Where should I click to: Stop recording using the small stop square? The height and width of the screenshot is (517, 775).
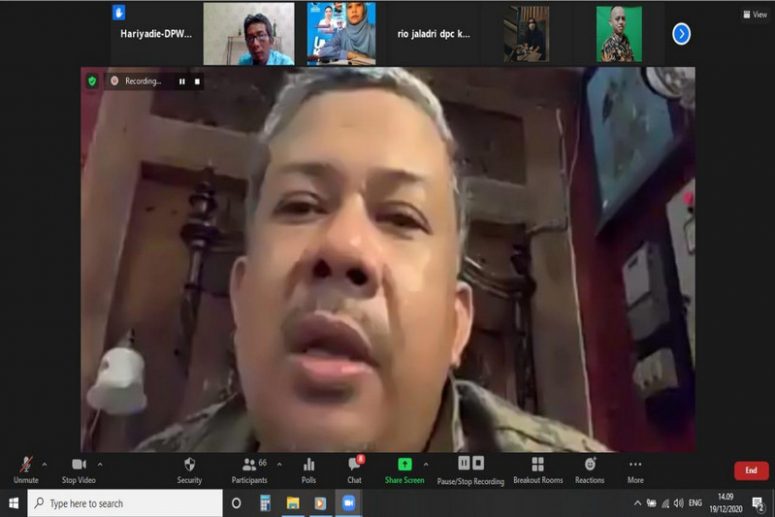tap(197, 81)
